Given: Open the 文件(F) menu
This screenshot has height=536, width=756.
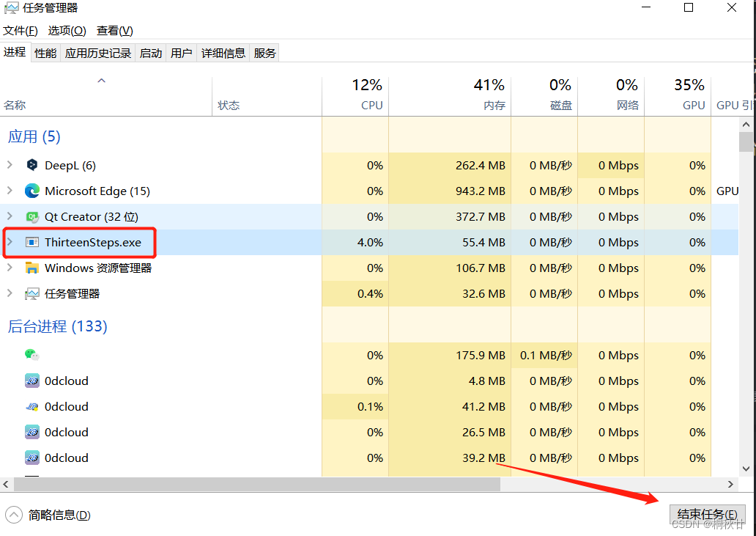Looking at the screenshot, I should [x=21, y=31].
